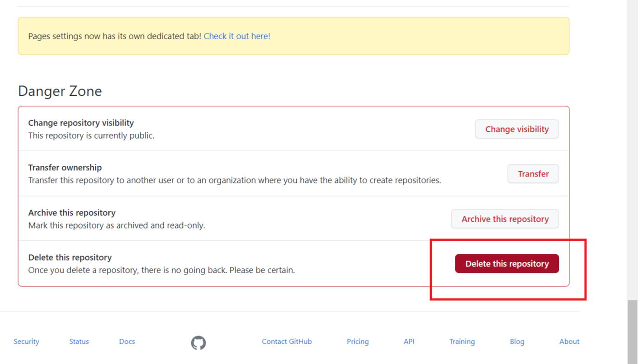The image size is (638, 364).
Task: Click the GitHub Octocat logo in footer
Action: tap(198, 343)
